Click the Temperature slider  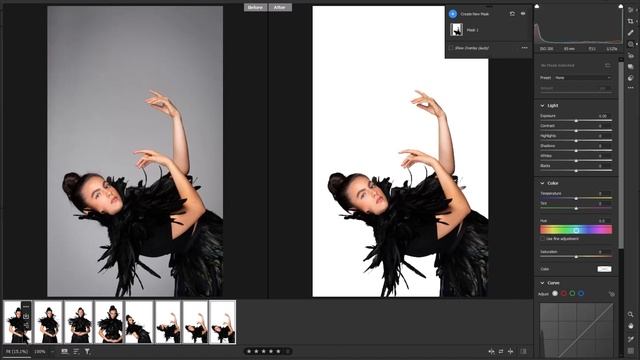pos(576,198)
